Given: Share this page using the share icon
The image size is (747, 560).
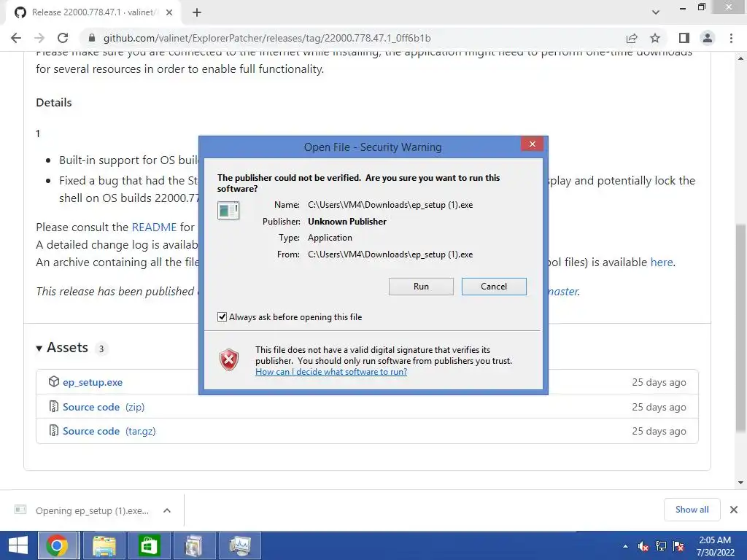Looking at the screenshot, I should coord(632,38).
